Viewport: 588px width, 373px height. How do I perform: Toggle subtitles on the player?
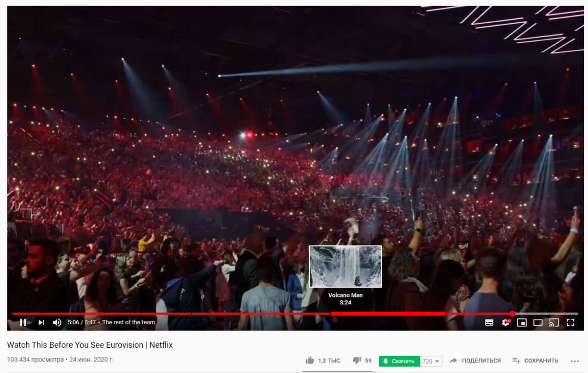point(489,322)
